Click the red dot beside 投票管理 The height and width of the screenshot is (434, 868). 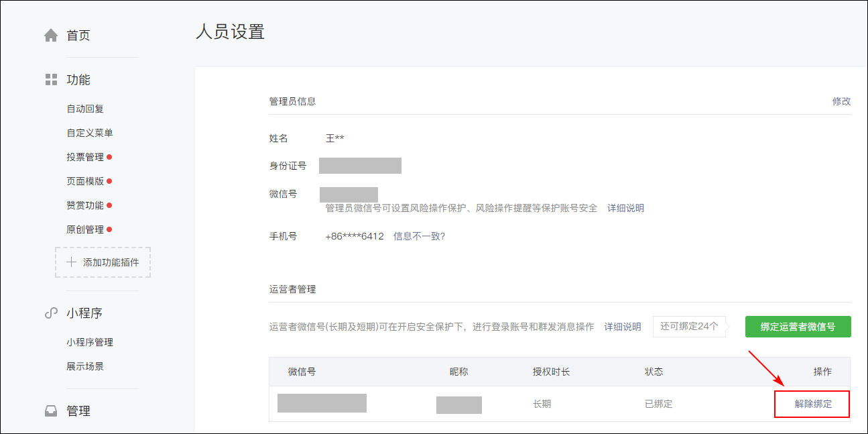click(x=109, y=157)
